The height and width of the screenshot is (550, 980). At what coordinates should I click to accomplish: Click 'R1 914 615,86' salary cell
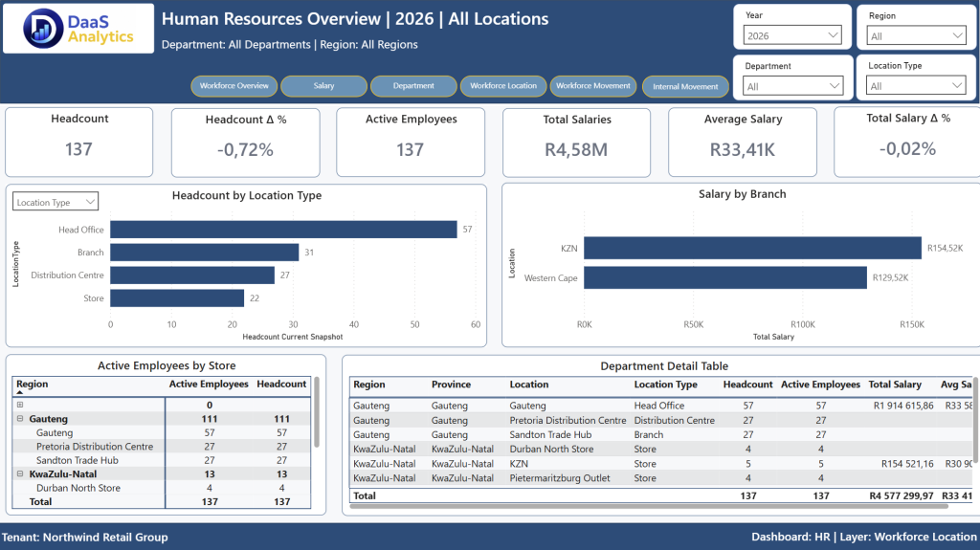[903, 406]
